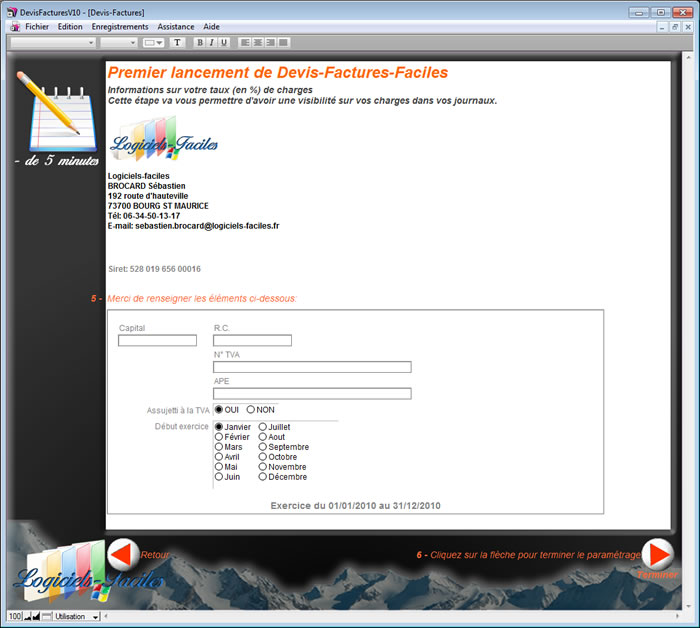The image size is (700, 628).
Task: Open the font size dropdown
Action: [x=119, y=43]
